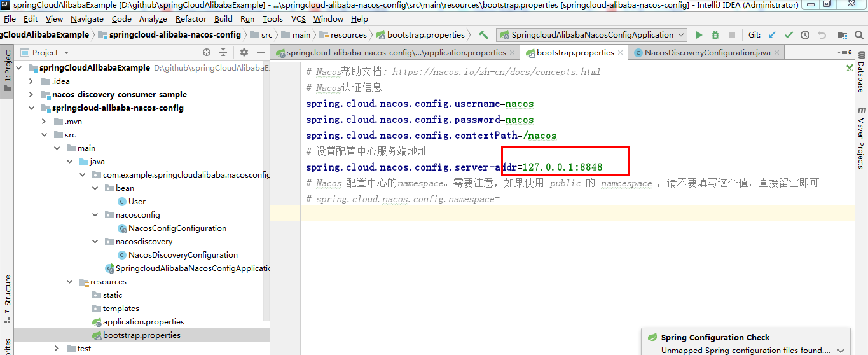Open the Refactor menu
The width and height of the screenshot is (868, 355).
[x=191, y=19]
